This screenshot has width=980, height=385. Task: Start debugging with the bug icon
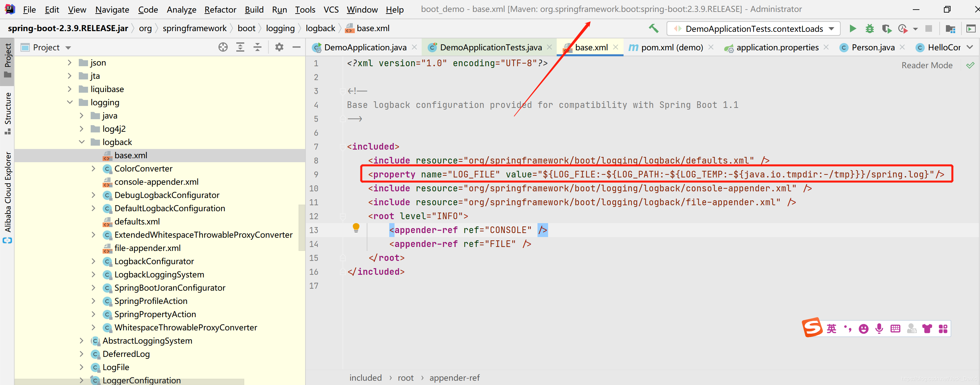(x=870, y=28)
